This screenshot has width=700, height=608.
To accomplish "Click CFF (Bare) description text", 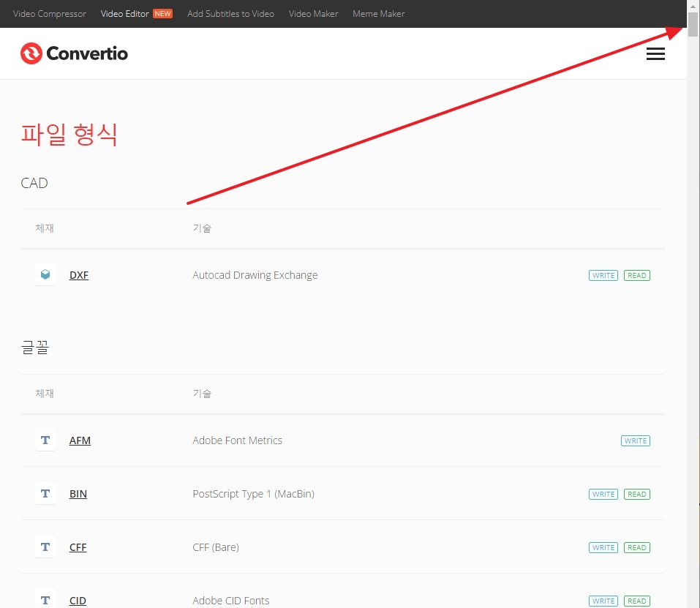I will 216,547.
